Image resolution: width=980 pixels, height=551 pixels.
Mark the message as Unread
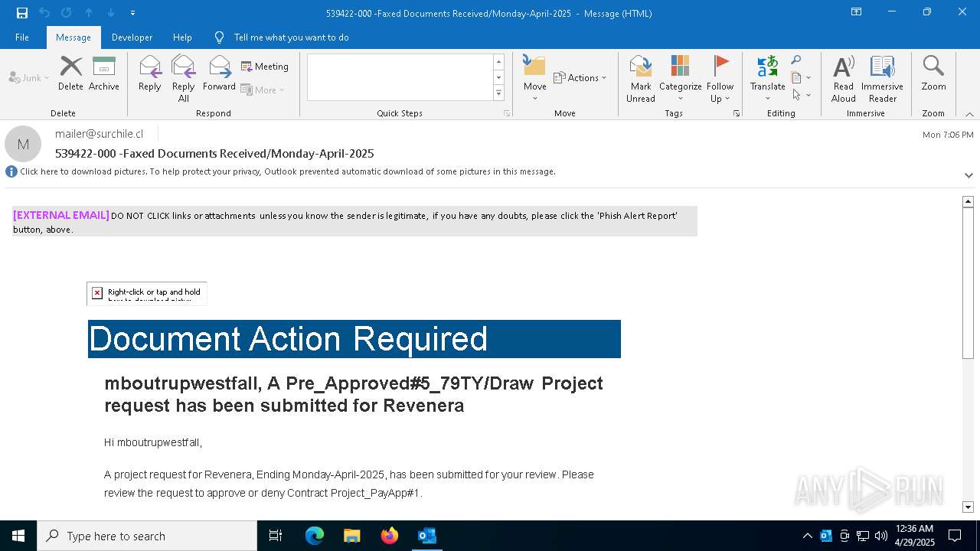click(x=641, y=79)
